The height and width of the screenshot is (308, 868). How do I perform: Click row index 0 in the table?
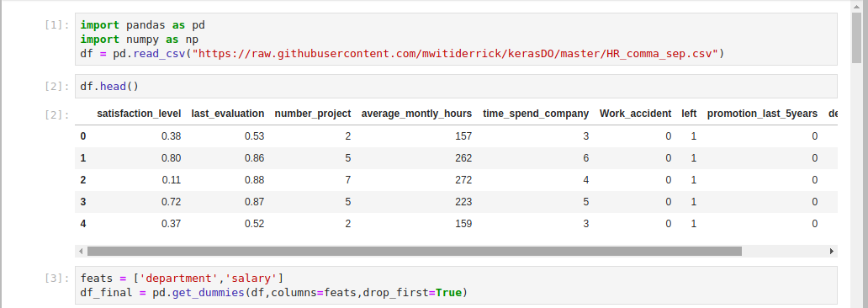[x=83, y=136]
